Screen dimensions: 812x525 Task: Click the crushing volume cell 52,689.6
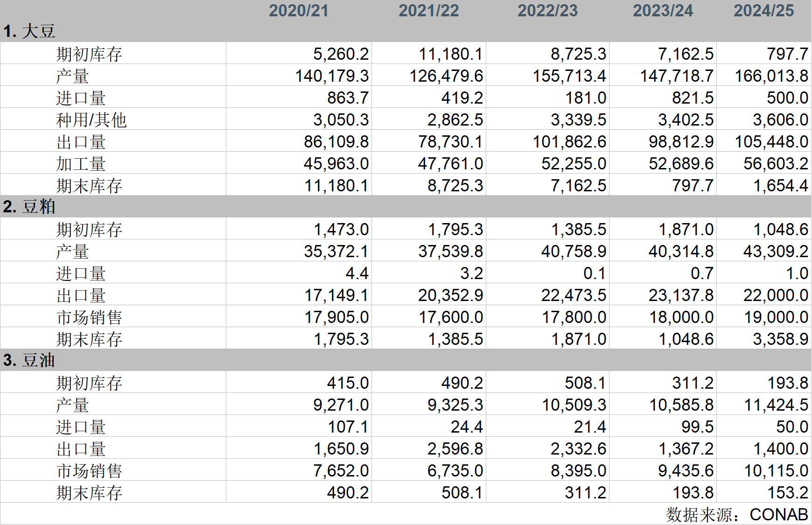(x=681, y=164)
